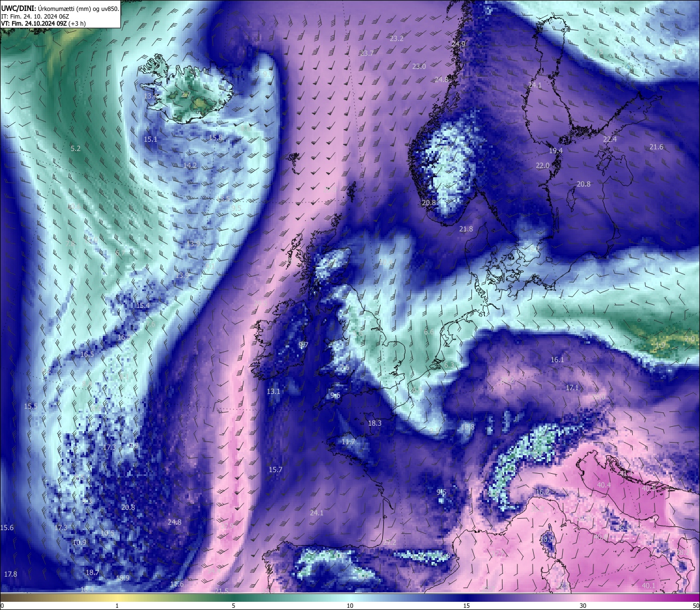Click the color scale at tick 50
700x610 pixels.
point(696,605)
